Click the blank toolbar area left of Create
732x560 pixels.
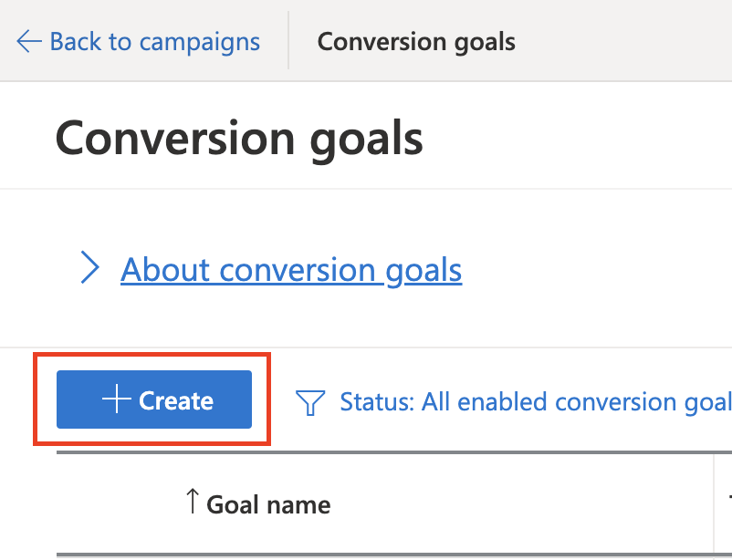tap(45, 399)
